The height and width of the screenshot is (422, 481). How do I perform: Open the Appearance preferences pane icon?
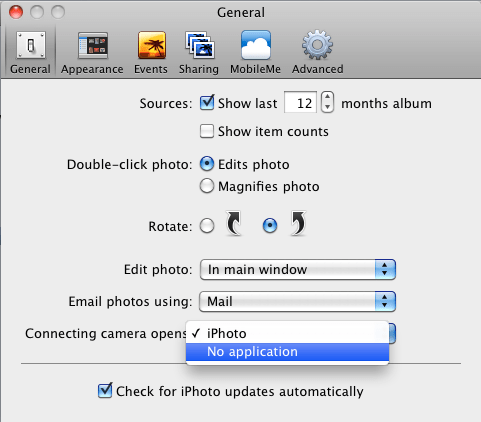[x=93, y=46]
